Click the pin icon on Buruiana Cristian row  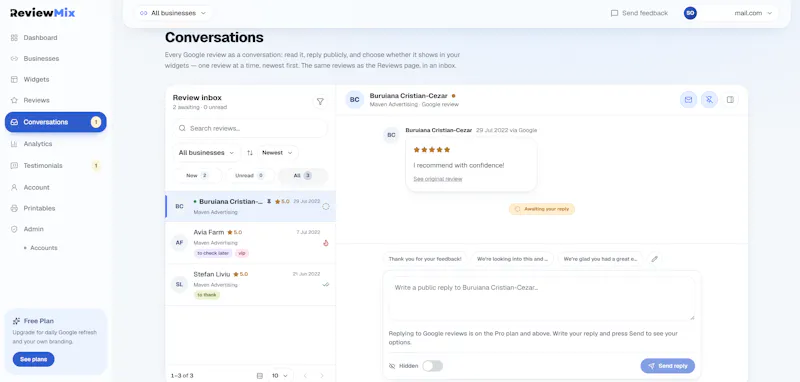click(269, 201)
